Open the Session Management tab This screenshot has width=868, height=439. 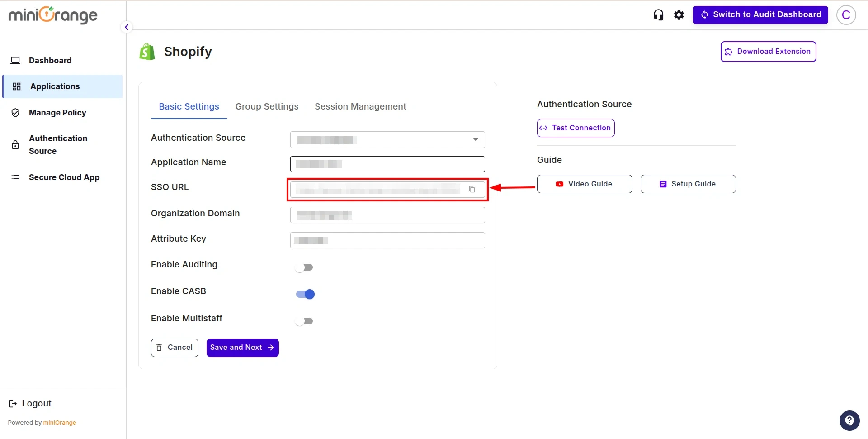coord(360,106)
